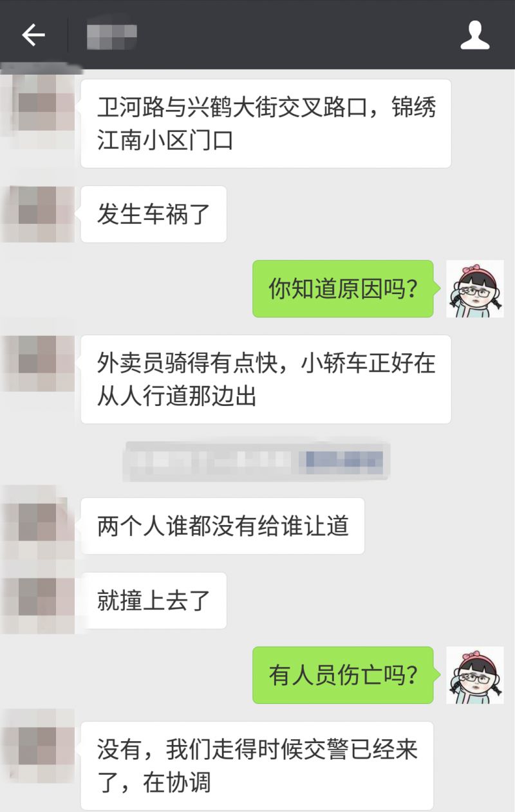Tap the green bubble '有人员伤亡吗?'

tap(343, 675)
